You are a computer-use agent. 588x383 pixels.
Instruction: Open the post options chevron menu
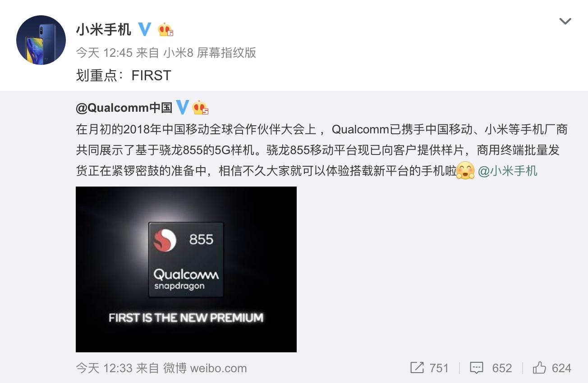[x=565, y=21]
